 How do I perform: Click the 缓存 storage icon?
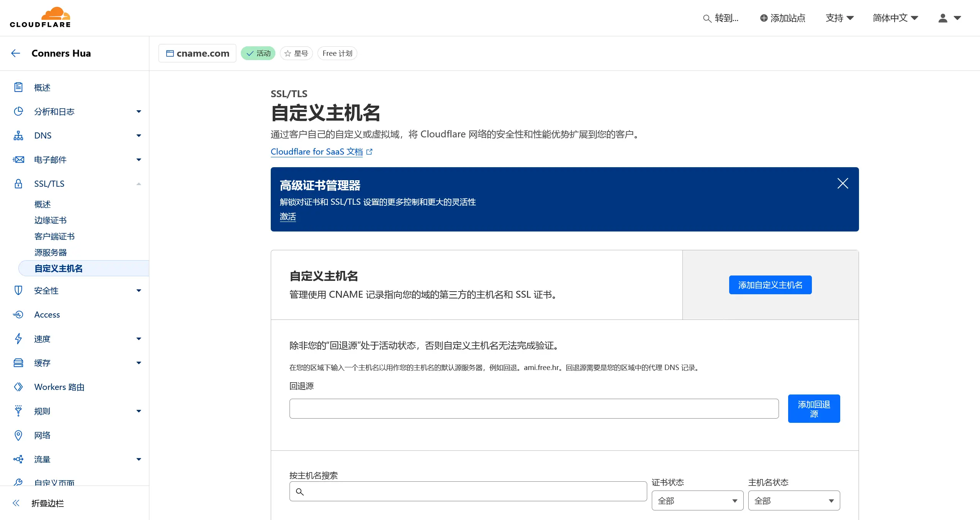(18, 363)
